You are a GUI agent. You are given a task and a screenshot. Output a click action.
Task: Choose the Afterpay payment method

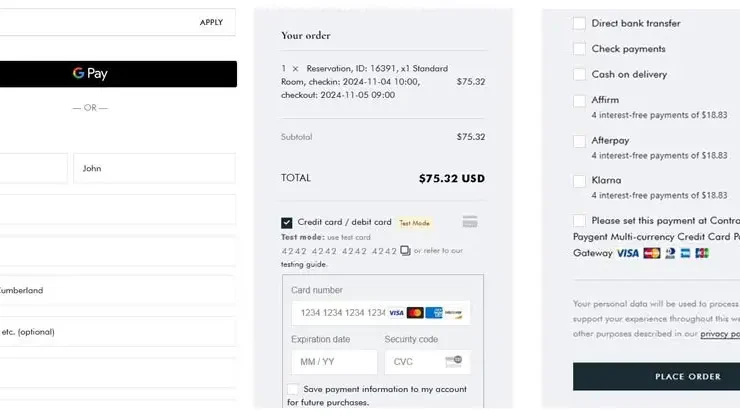coord(579,141)
